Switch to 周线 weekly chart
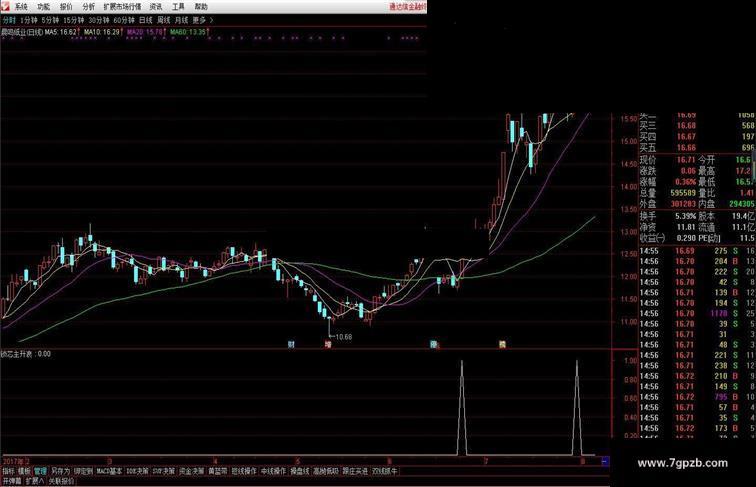The width and height of the screenshot is (756, 487). click(x=164, y=20)
